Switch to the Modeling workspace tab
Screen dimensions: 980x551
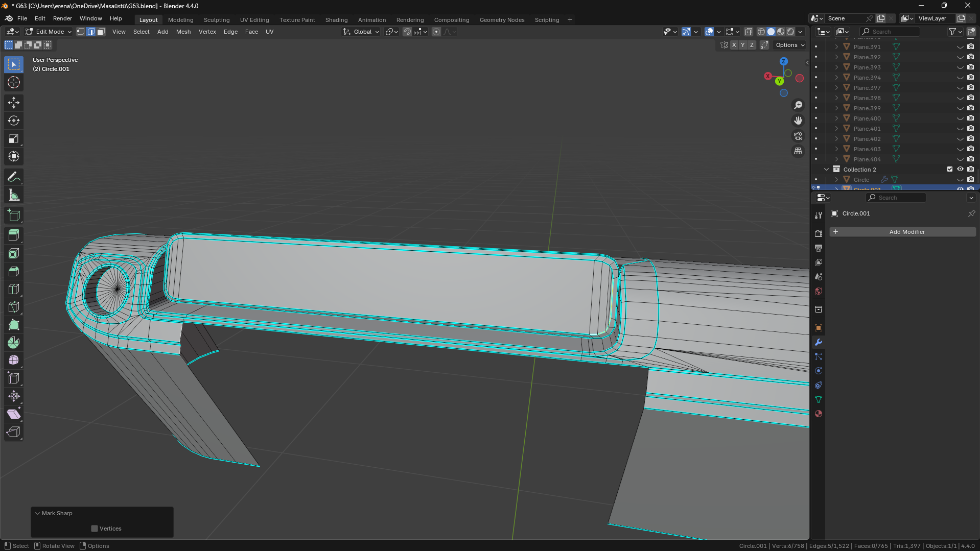point(181,20)
